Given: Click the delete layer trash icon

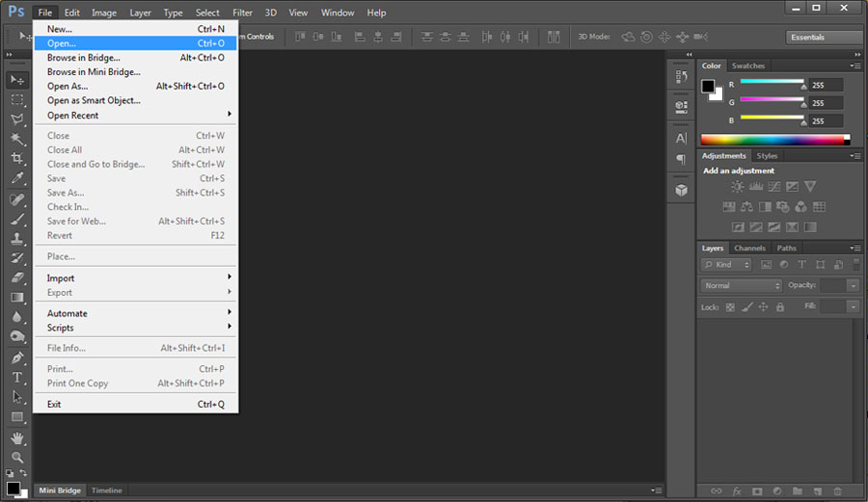Looking at the screenshot, I should (837, 491).
